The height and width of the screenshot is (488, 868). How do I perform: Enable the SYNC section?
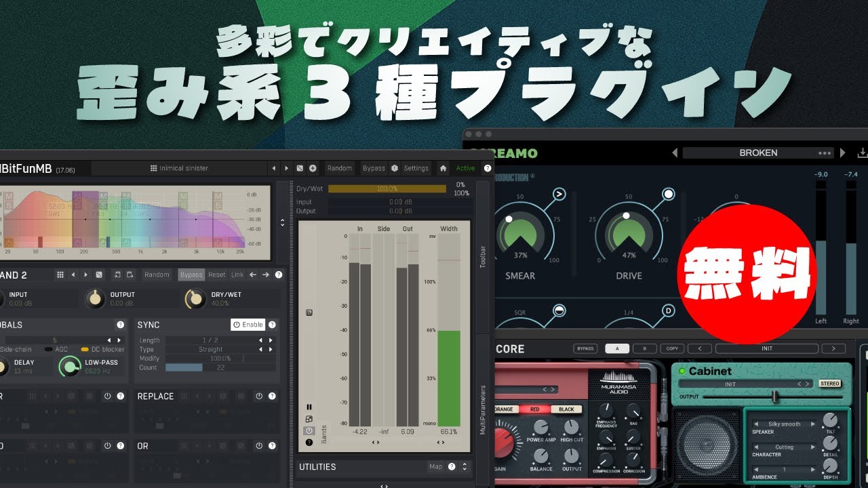pyautogui.click(x=248, y=325)
